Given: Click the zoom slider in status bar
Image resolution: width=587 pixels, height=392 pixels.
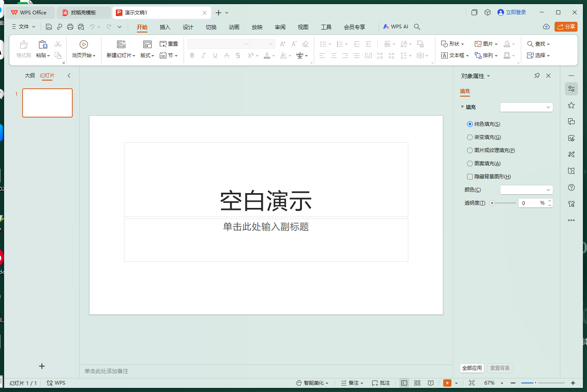Looking at the screenshot, I should tap(543, 383).
